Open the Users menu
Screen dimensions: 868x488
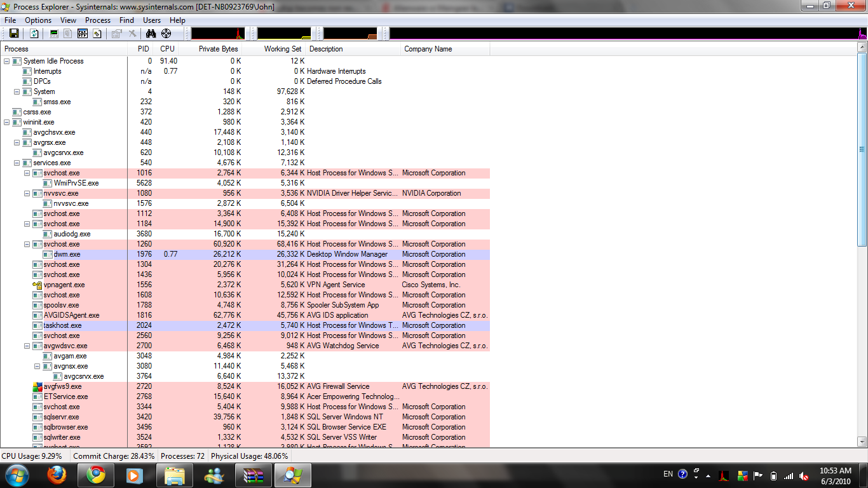coord(152,20)
